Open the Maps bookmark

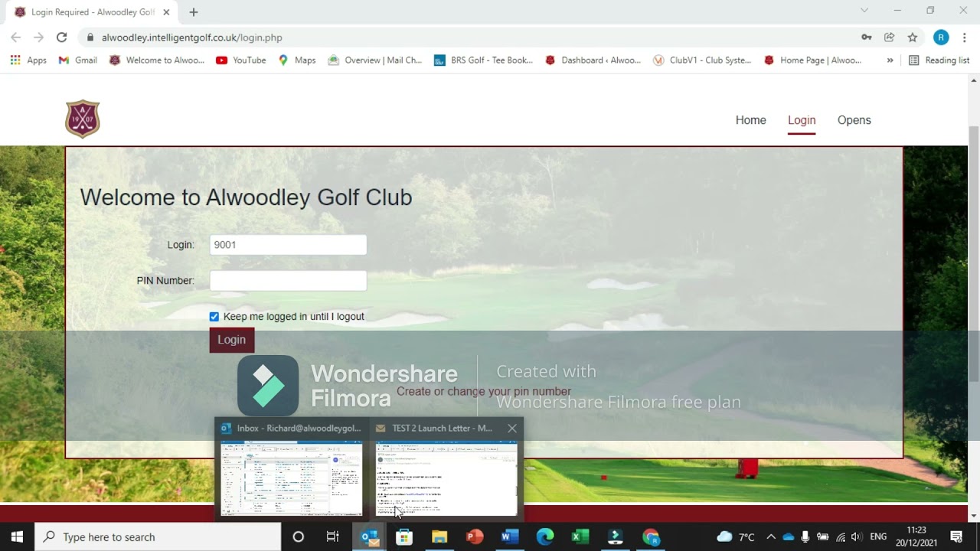tap(297, 60)
